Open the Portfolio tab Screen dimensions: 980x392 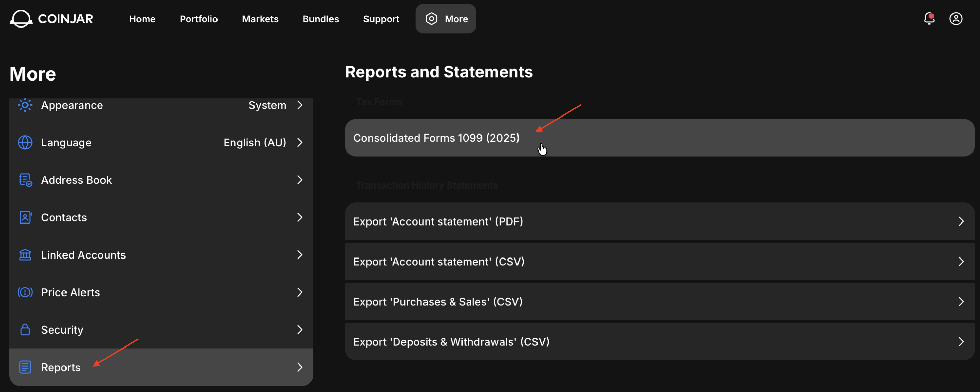199,19
